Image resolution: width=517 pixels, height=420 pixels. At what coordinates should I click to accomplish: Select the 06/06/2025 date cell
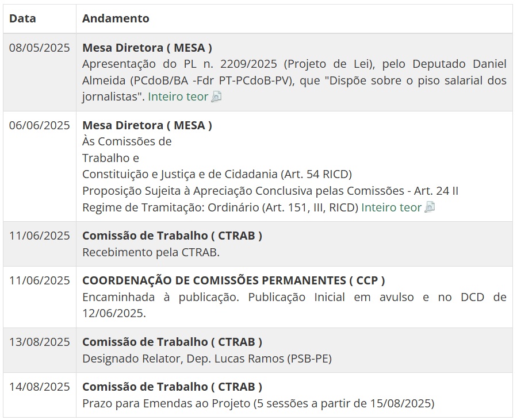pos(39,125)
